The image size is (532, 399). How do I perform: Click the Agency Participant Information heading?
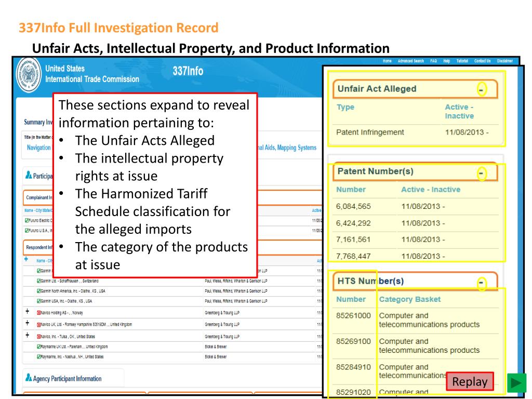click(67, 379)
